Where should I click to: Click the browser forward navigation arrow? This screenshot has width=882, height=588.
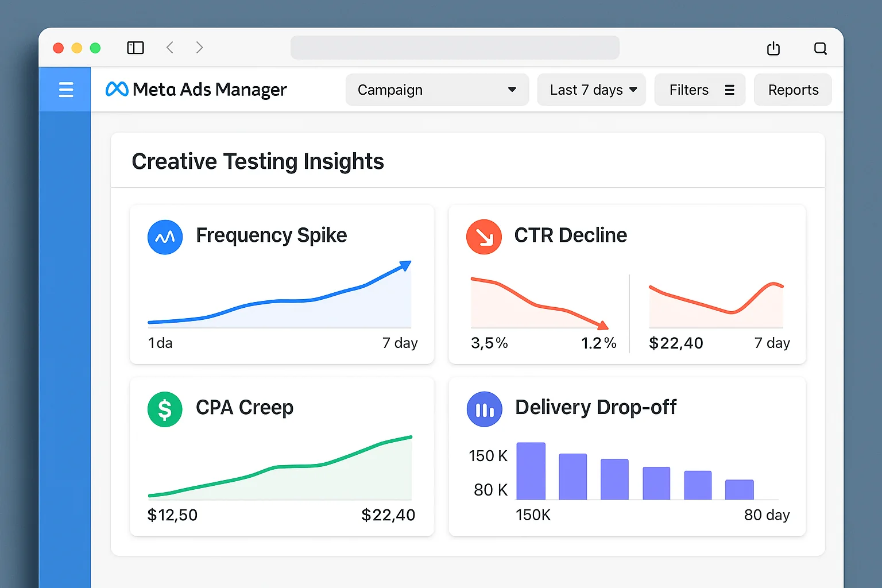(199, 48)
